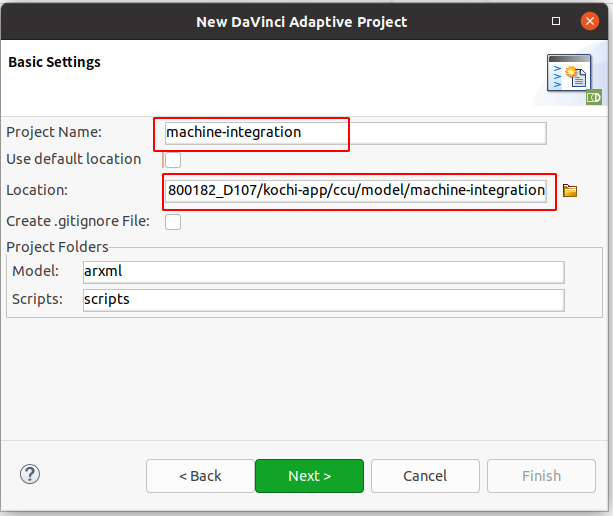The width and height of the screenshot is (613, 516).
Task: Click the Project Folders group title
Action: point(57,247)
